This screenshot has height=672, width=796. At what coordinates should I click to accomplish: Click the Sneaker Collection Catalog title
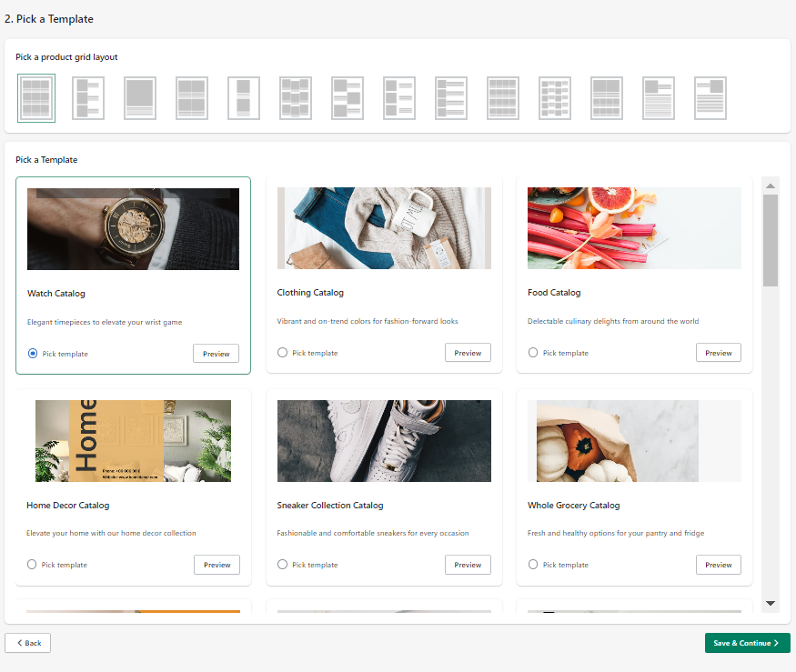(330, 505)
